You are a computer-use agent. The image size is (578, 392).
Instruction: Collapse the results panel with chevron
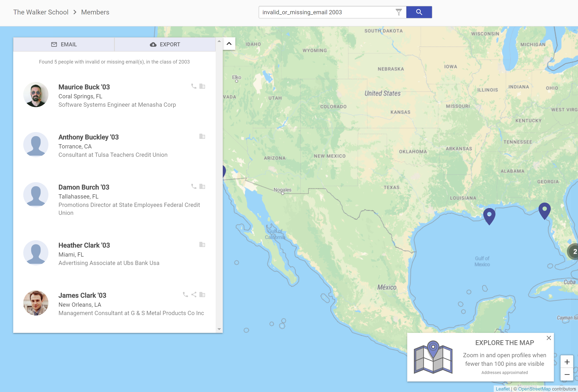[x=229, y=44]
